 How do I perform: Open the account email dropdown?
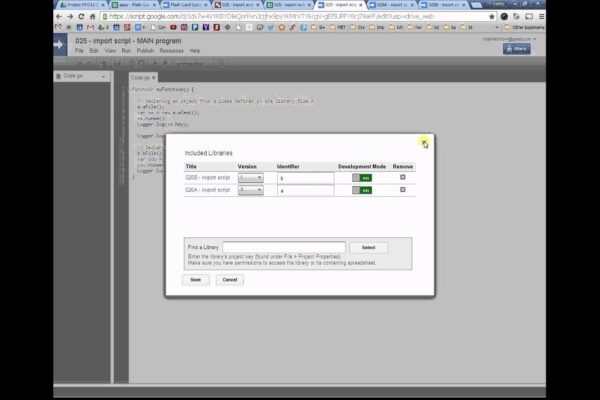coord(509,39)
